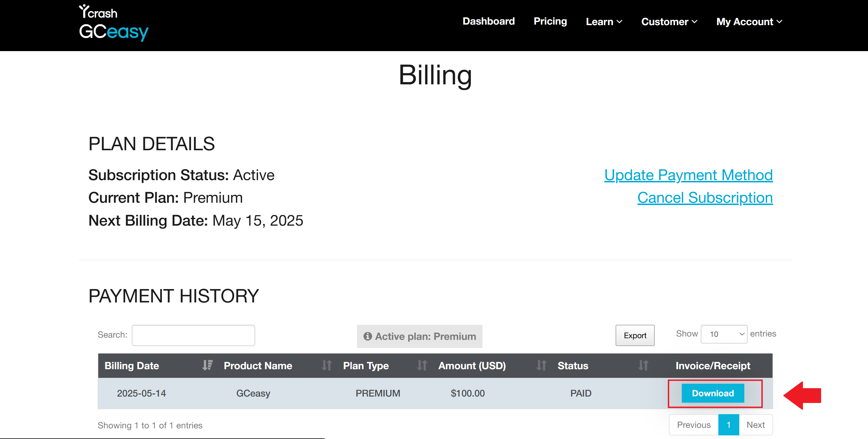Go to the Next page of entries

(755, 425)
